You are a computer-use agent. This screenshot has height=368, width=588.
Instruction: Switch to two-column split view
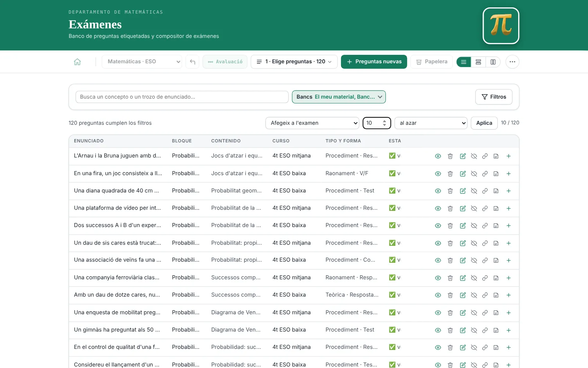(x=493, y=62)
